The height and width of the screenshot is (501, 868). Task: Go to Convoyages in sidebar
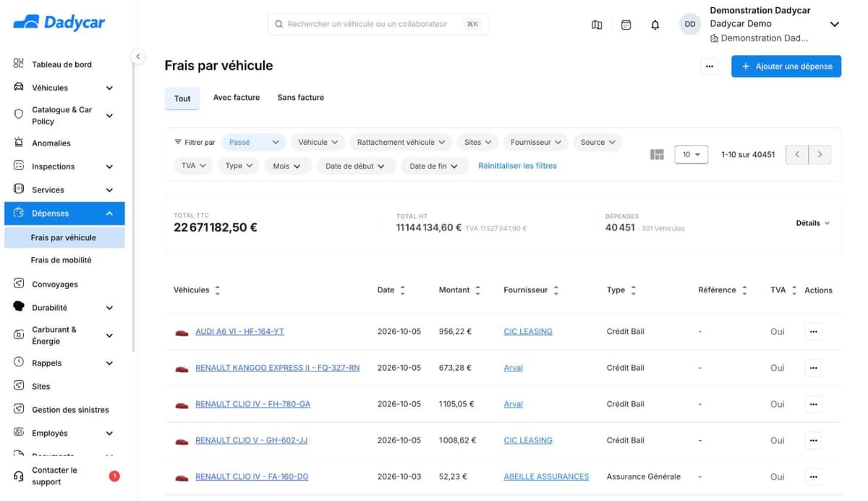pos(55,285)
